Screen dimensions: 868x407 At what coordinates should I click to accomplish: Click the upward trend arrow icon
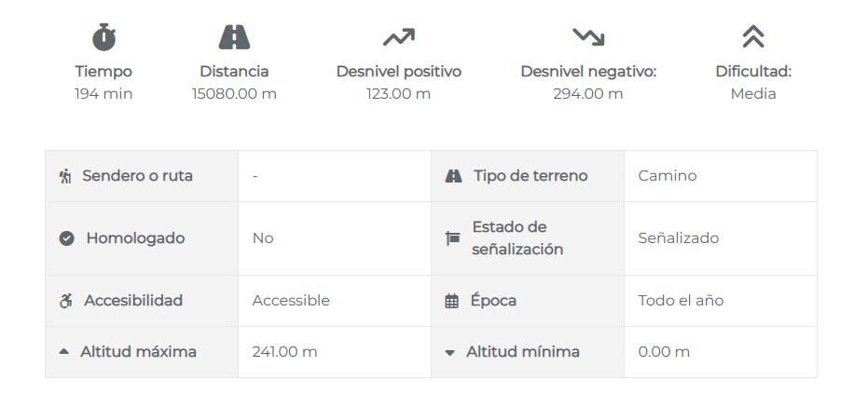399,37
